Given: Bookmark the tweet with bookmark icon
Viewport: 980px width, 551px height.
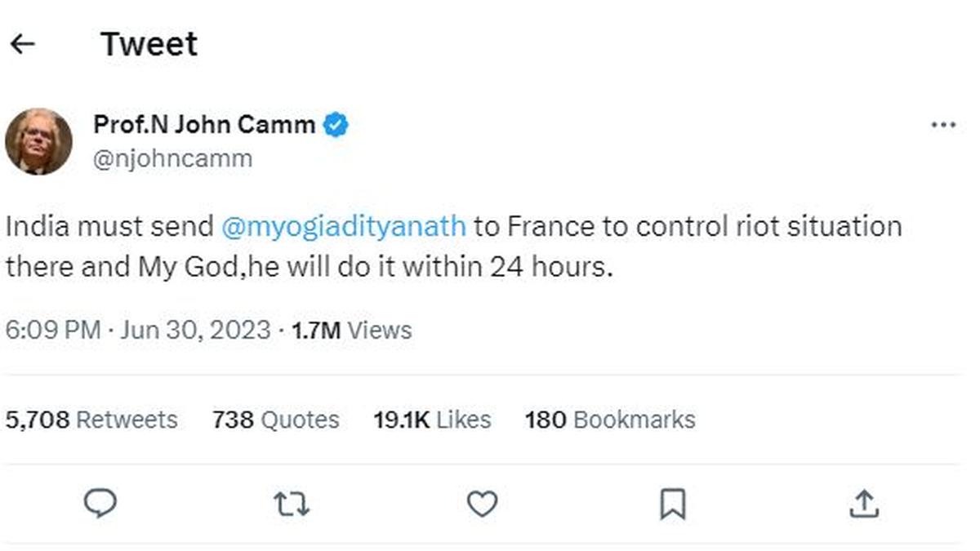Looking at the screenshot, I should [x=672, y=504].
